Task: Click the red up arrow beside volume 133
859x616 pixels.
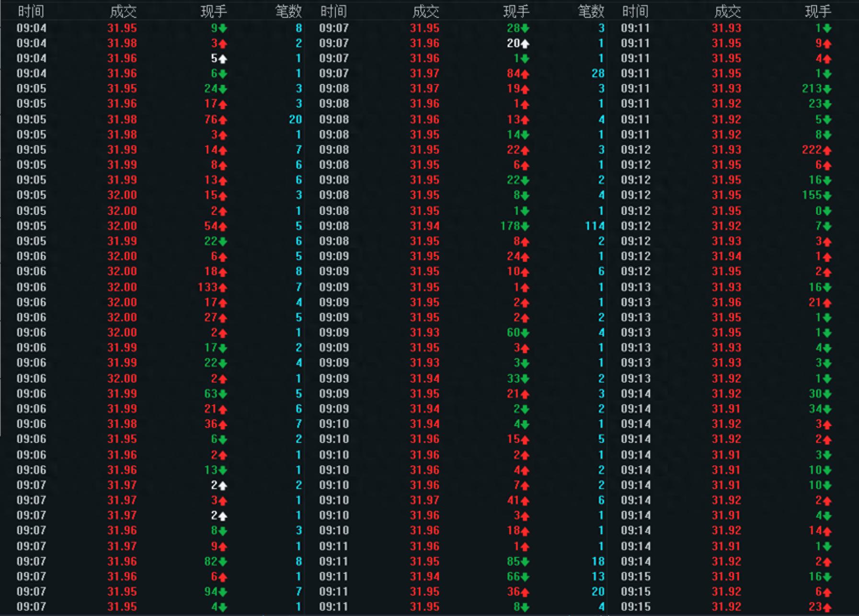Action: (223, 287)
